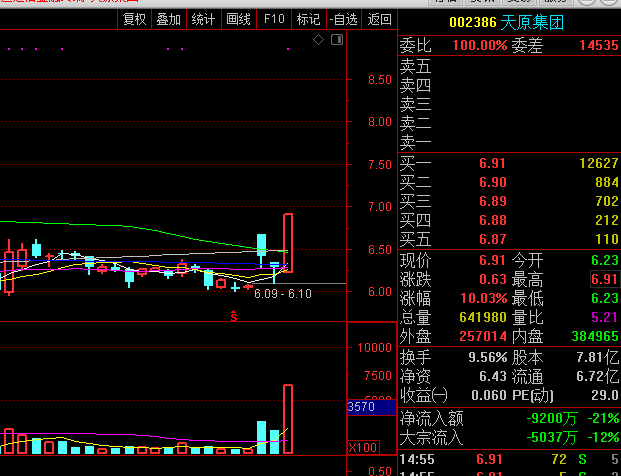621x476 pixels.
Task: Click the 6.09 - 6.10 price label
Action: tap(283, 294)
